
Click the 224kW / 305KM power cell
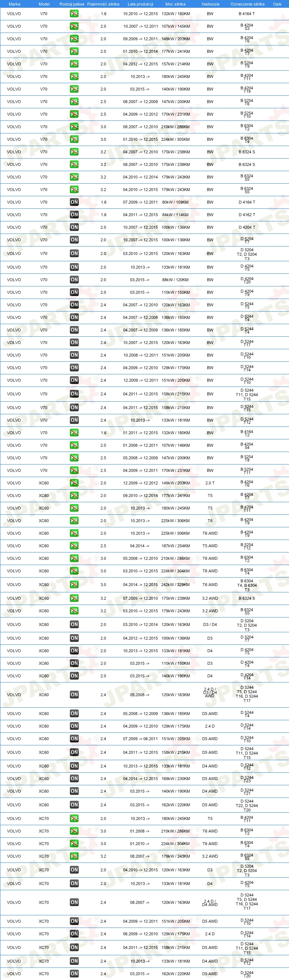pyautogui.click(x=175, y=139)
